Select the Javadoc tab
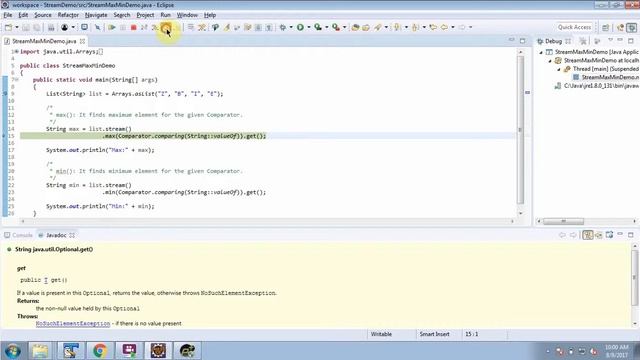The width and height of the screenshot is (640, 360). point(56,235)
